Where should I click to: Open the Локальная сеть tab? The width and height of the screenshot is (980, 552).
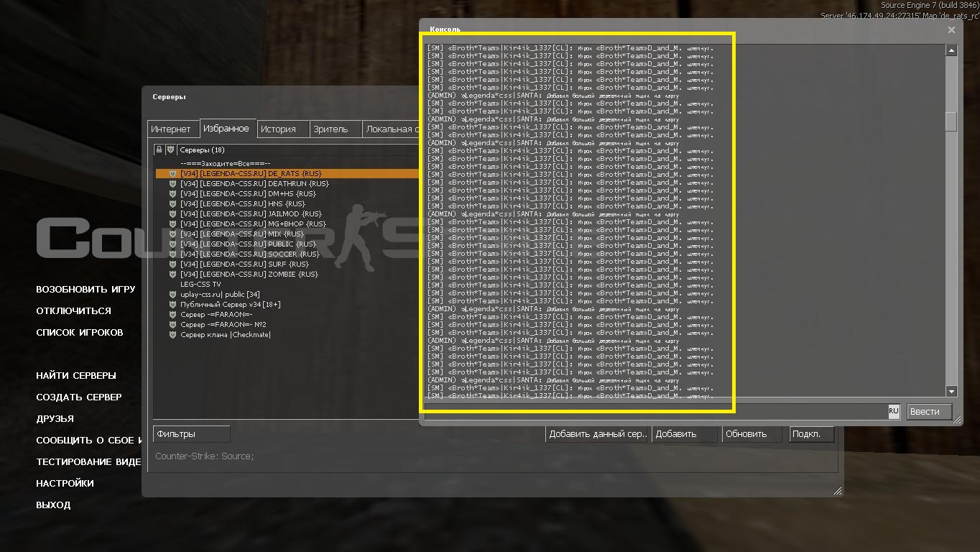pos(391,129)
